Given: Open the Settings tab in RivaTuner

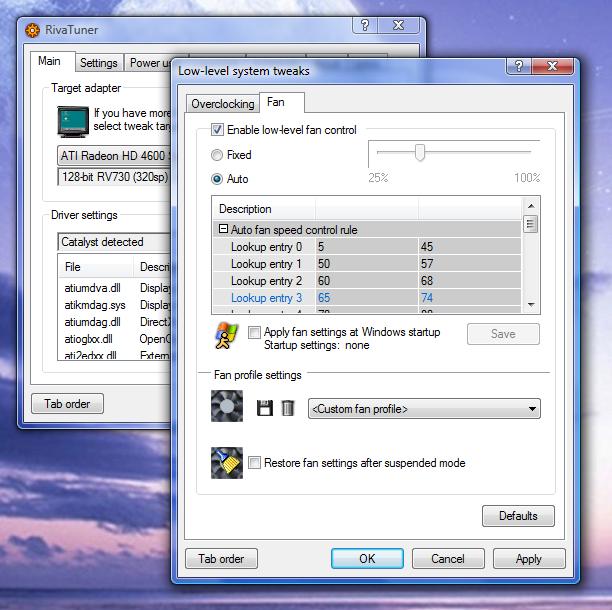Looking at the screenshot, I should 98,63.
